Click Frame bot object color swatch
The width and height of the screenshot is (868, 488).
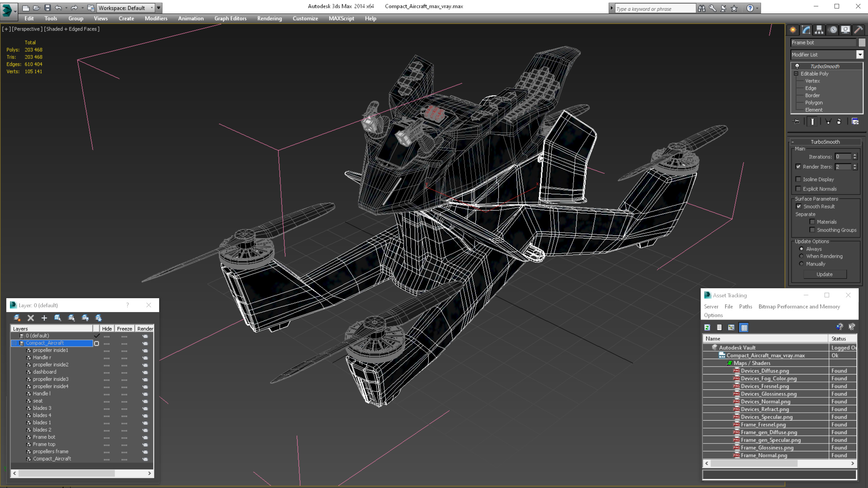point(862,42)
